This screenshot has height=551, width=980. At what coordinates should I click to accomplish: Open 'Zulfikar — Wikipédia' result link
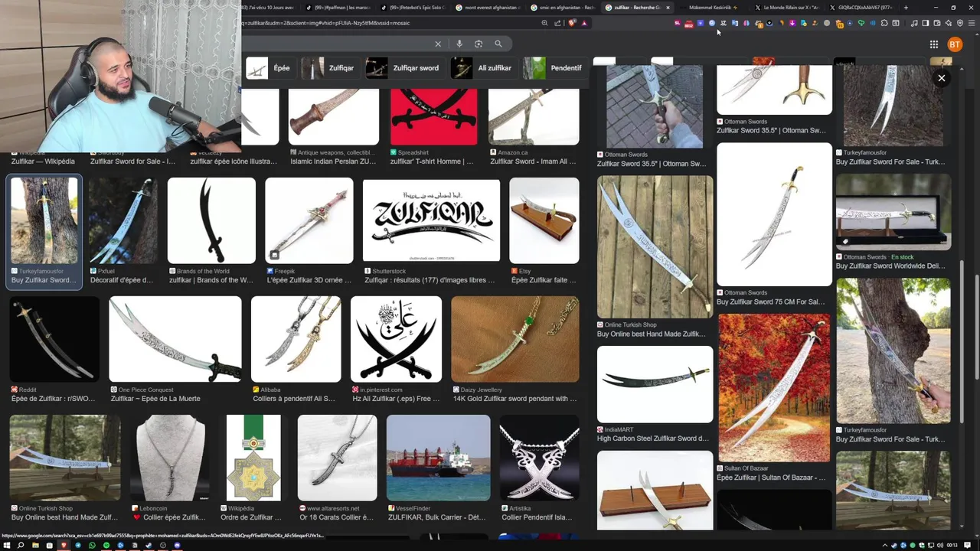(x=43, y=161)
